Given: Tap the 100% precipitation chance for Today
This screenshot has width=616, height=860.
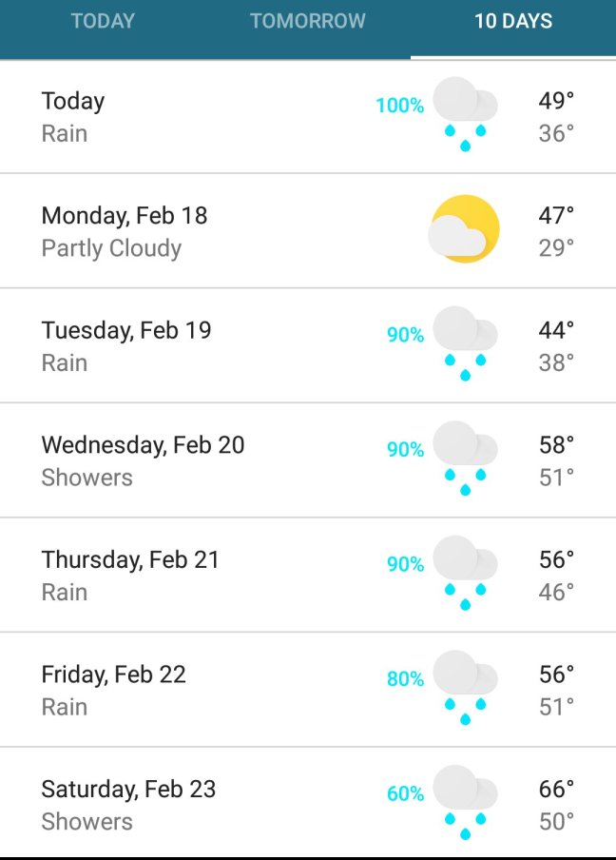Looking at the screenshot, I should [400, 106].
